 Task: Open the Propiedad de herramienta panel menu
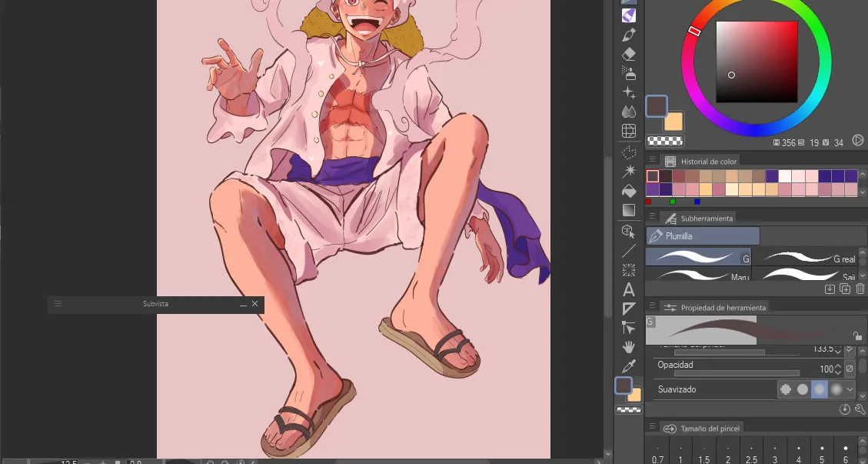click(x=652, y=306)
